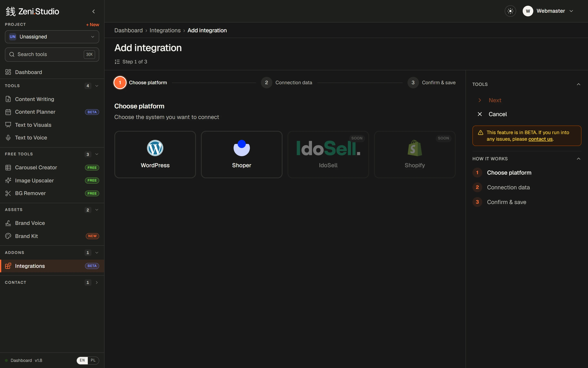Click the Brand Kit palette icon
The width and height of the screenshot is (588, 368).
tap(8, 236)
